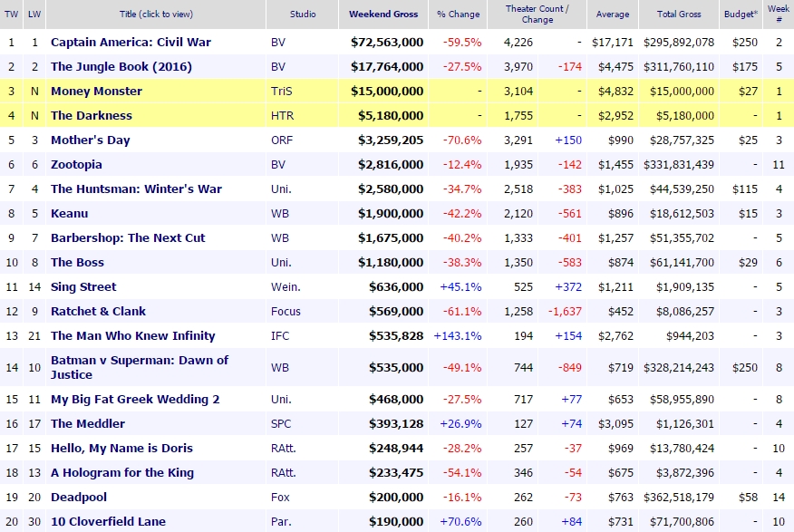Viewport: 794px width, 532px height.
Task: Select weekend gross $72,563,000
Action: tap(387, 42)
